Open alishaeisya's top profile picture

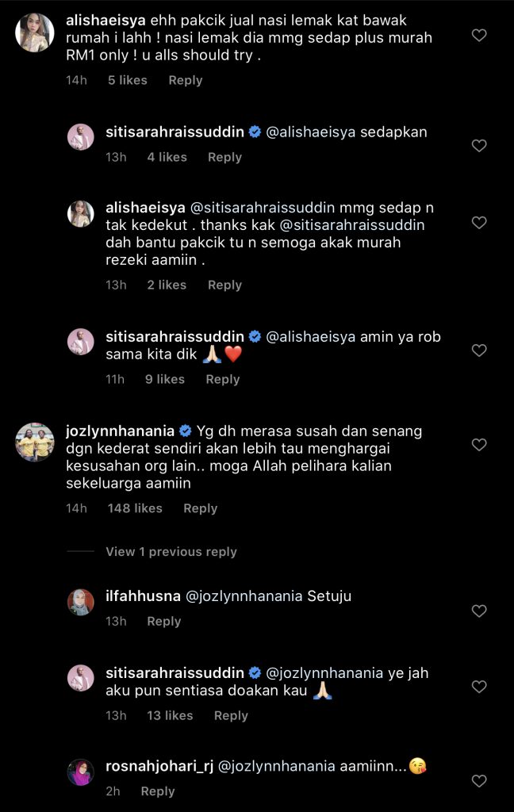(x=35, y=33)
